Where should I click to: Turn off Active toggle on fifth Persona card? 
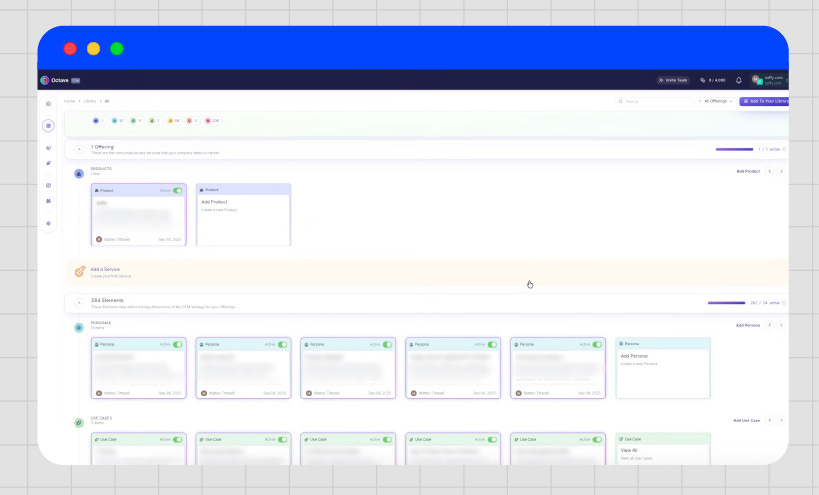click(x=597, y=345)
